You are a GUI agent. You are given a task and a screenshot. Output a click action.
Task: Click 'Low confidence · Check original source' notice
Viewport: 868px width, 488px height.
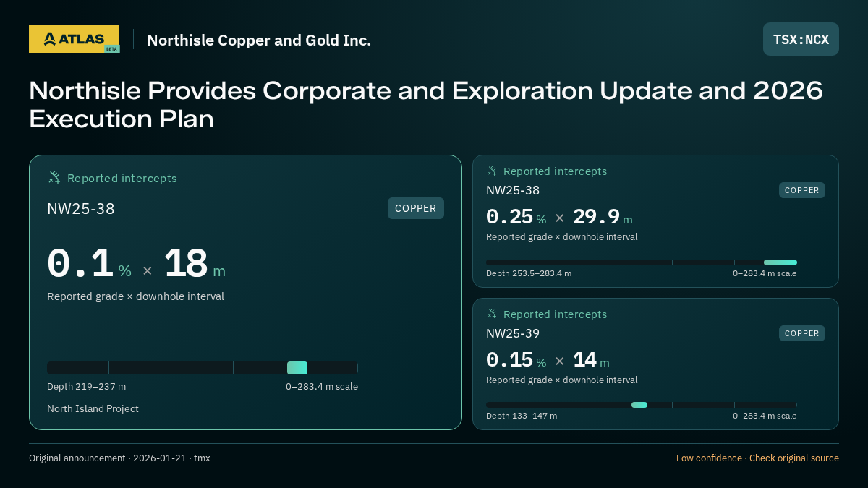coord(757,458)
